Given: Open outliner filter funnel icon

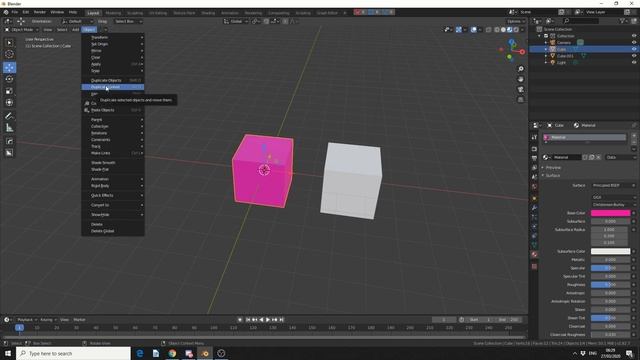Looking at the screenshot, I should tap(622, 21).
